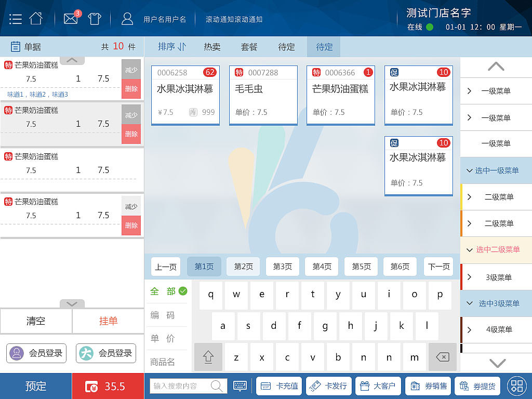This screenshot has width=532, height=399.
Task: Open the grid apps icon at bottom right
Action: (516, 386)
